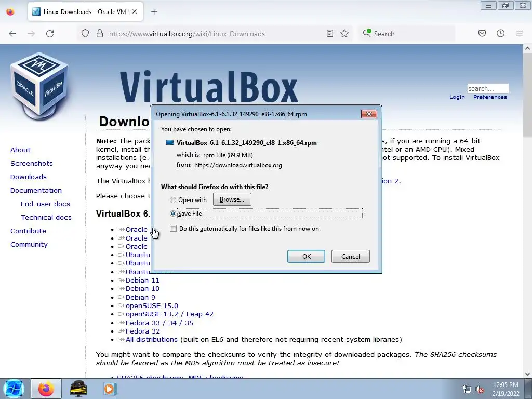Open the Login link

457,97
